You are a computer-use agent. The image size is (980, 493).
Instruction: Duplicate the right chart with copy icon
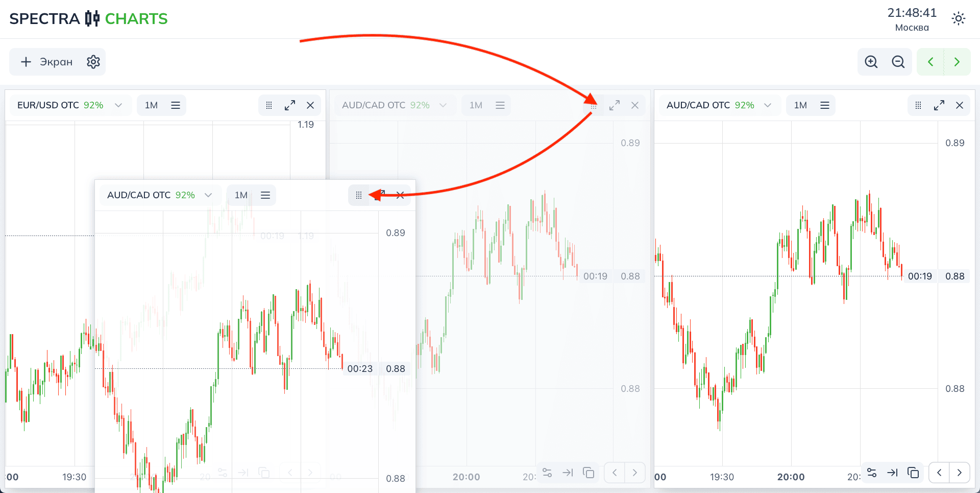913,473
